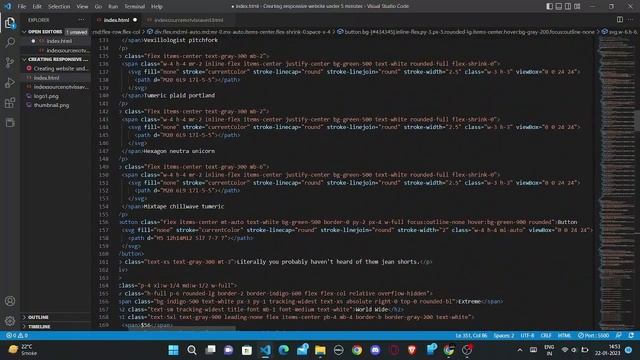Click the VS Code taskbar icon
This screenshot has width=640, height=360.
(x=265, y=350)
